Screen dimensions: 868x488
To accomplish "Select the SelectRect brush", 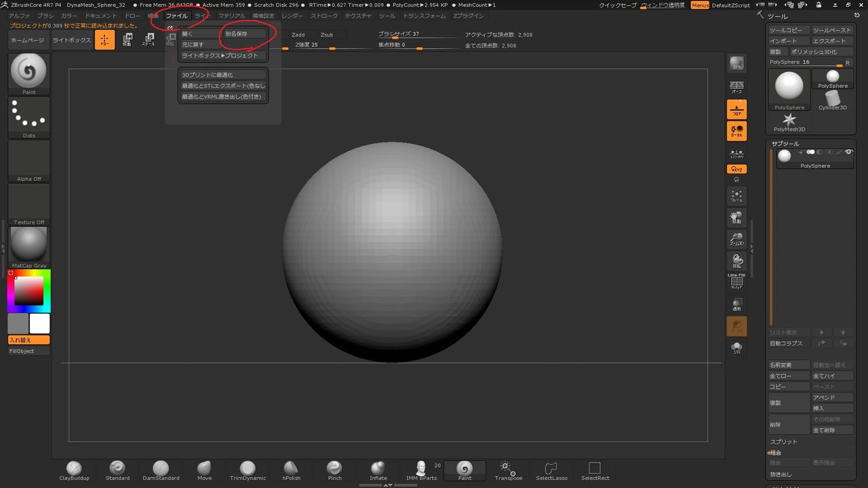I will pyautogui.click(x=595, y=471).
